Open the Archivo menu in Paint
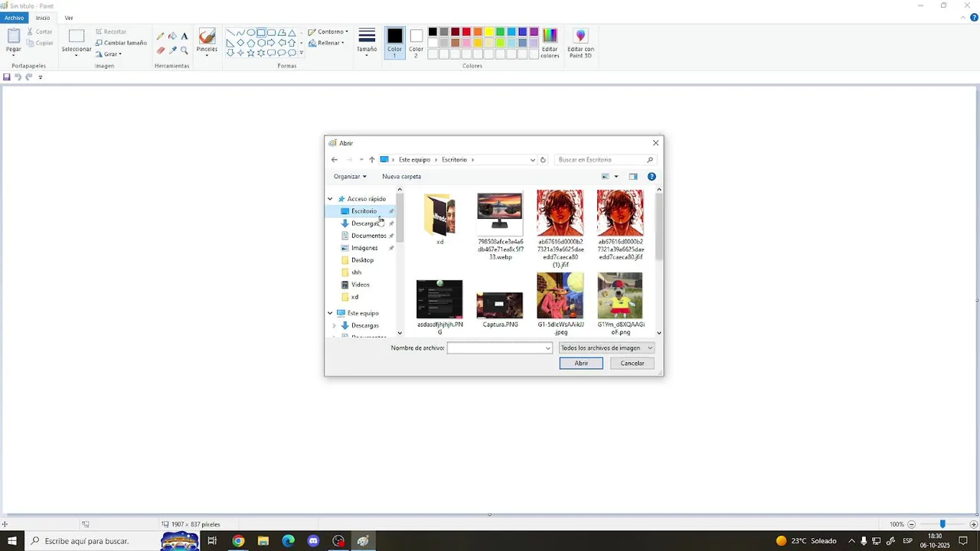The height and width of the screenshot is (551, 980). click(x=15, y=18)
